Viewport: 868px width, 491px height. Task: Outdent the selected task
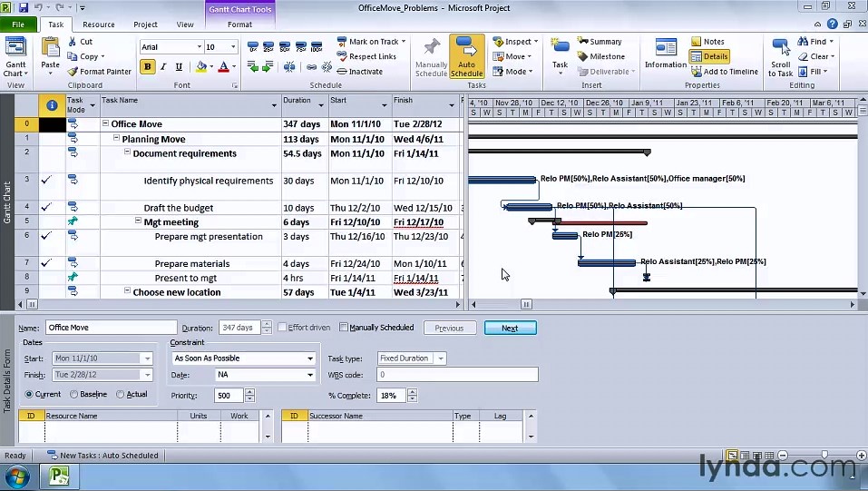pyautogui.click(x=252, y=67)
